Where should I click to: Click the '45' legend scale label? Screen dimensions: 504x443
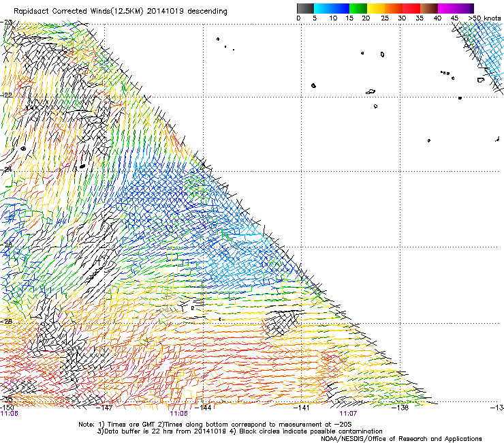coord(454,18)
